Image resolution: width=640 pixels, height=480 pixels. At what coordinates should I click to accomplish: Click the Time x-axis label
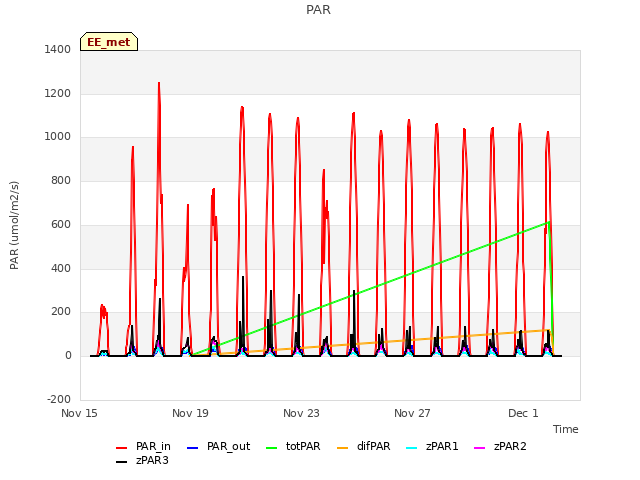tap(566, 429)
